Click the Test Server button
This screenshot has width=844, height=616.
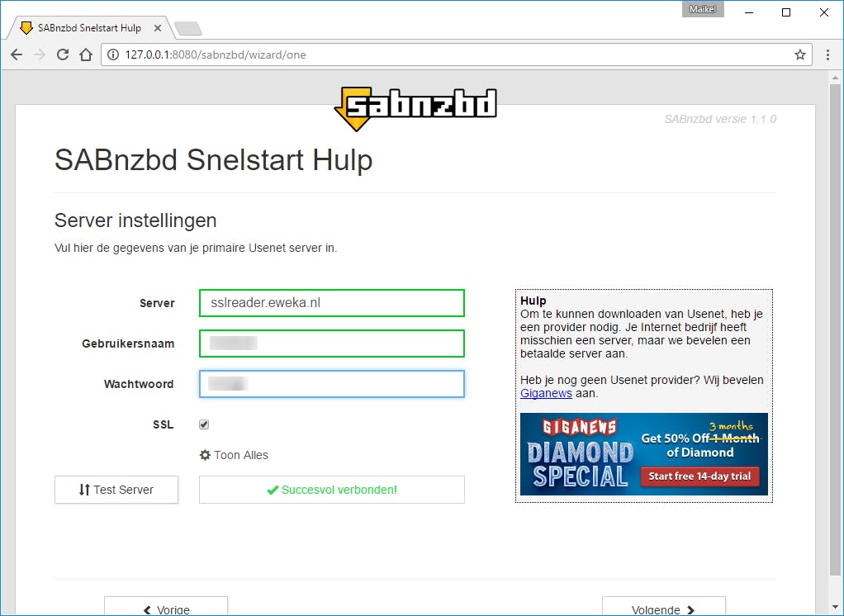point(116,490)
